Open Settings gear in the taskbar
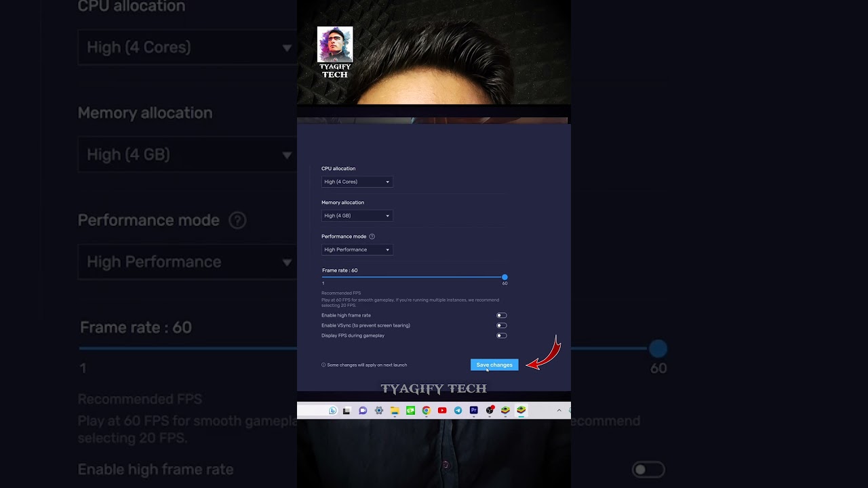 (x=378, y=410)
